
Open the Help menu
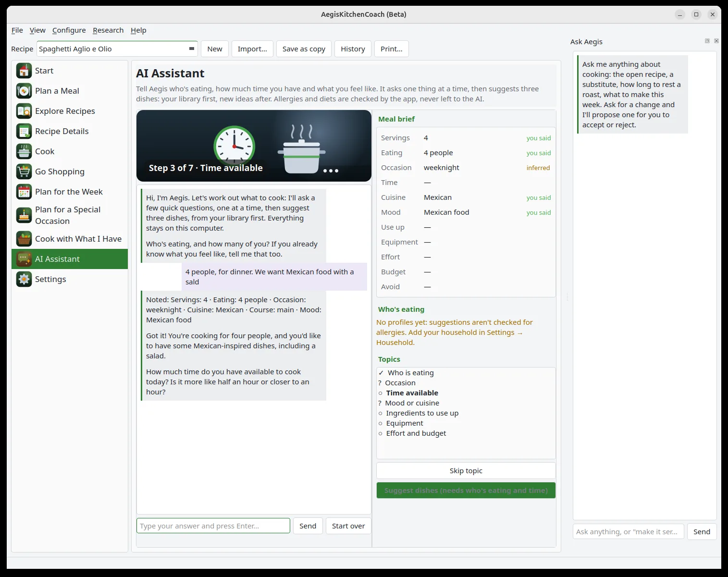tap(138, 30)
